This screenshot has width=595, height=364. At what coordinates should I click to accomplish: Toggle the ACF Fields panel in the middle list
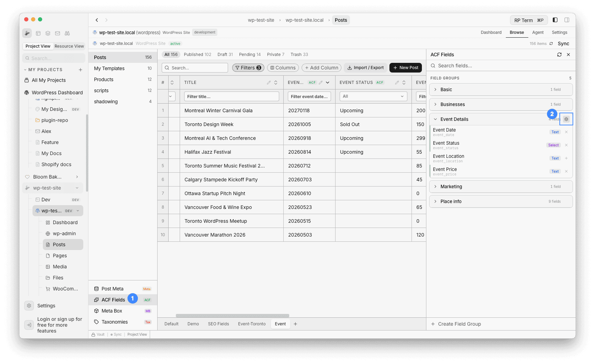click(123, 300)
